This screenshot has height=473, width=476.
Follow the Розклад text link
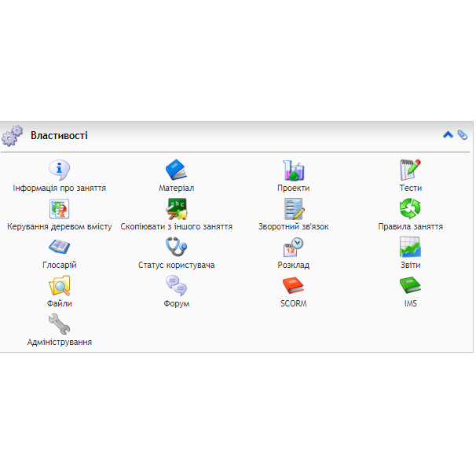pos(293,265)
